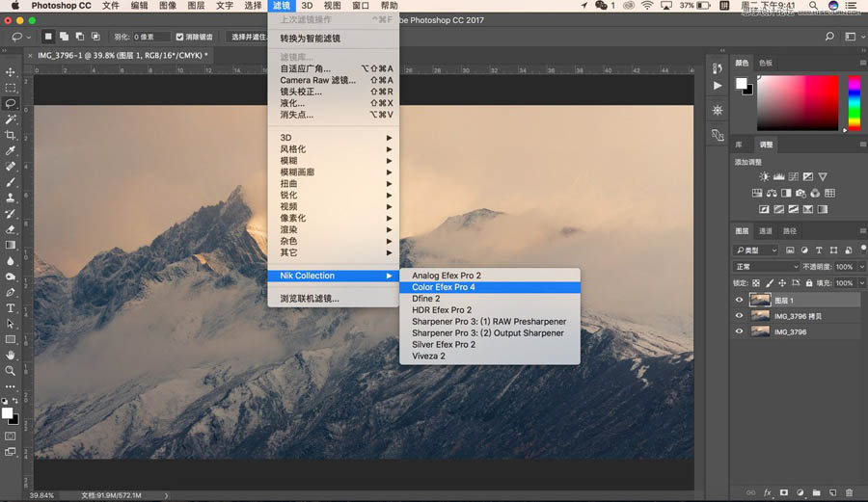Viewport: 868px width, 502px height.
Task: Hide the bottom IMG_3796 layer
Action: tap(739, 331)
